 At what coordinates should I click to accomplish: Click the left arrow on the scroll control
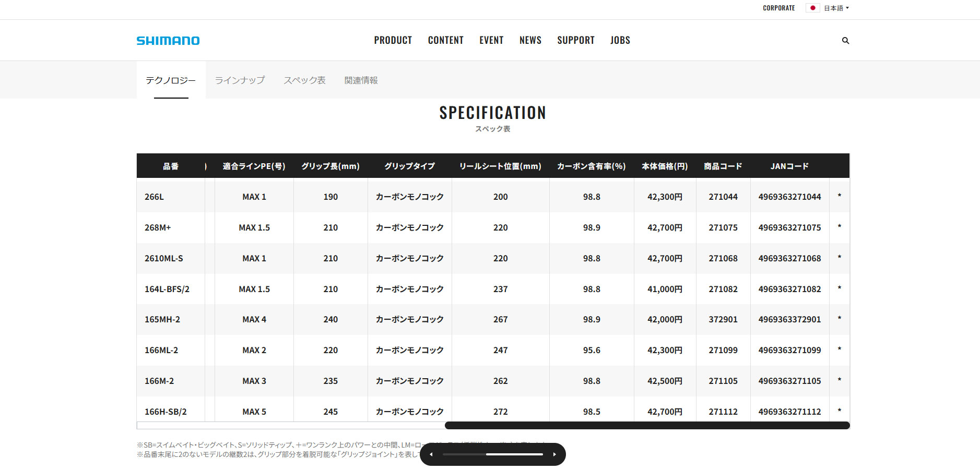pyautogui.click(x=431, y=454)
